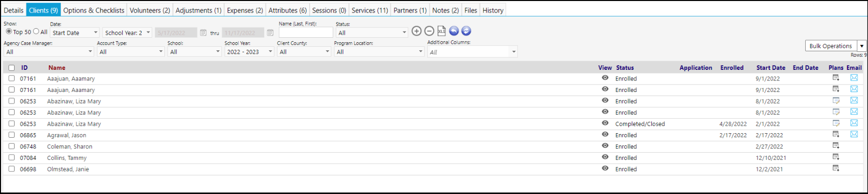Email Agrawal, Jason using the envelope icon
This screenshot has width=868, height=194.
854,134
